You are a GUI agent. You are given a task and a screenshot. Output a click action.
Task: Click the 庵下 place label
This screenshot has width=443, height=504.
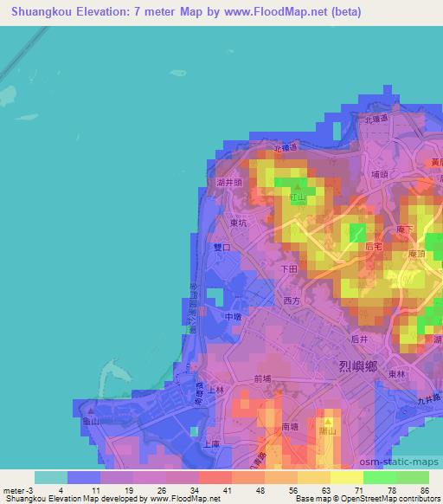coord(405,229)
